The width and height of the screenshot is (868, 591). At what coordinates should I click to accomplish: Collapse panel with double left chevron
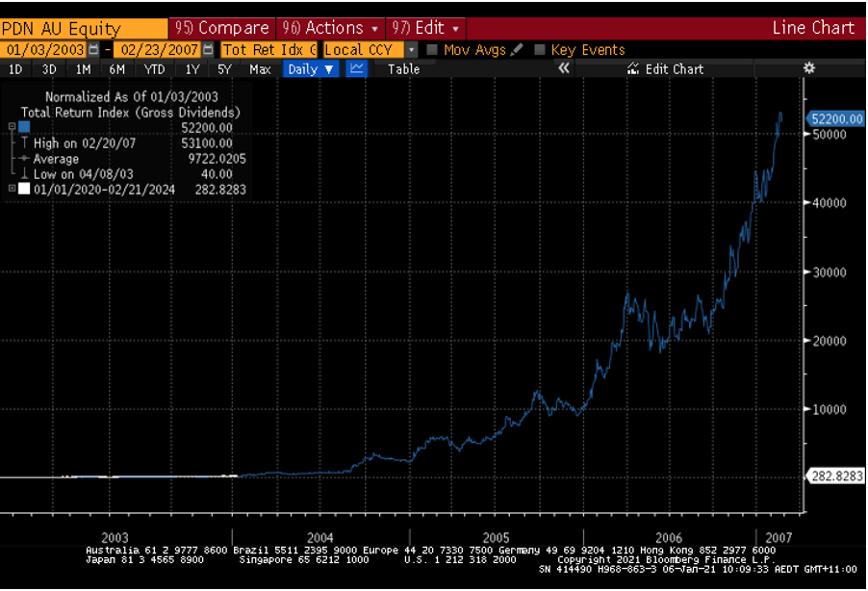tap(564, 68)
